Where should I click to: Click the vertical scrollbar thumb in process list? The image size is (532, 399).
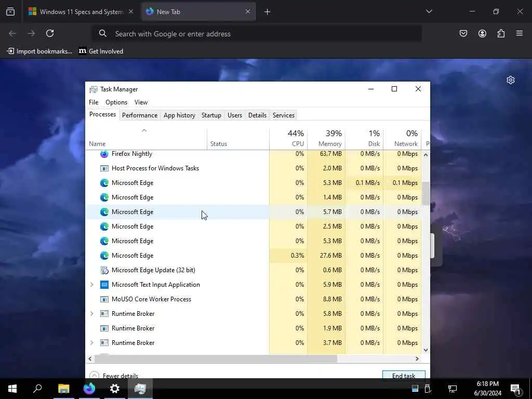tap(426, 193)
